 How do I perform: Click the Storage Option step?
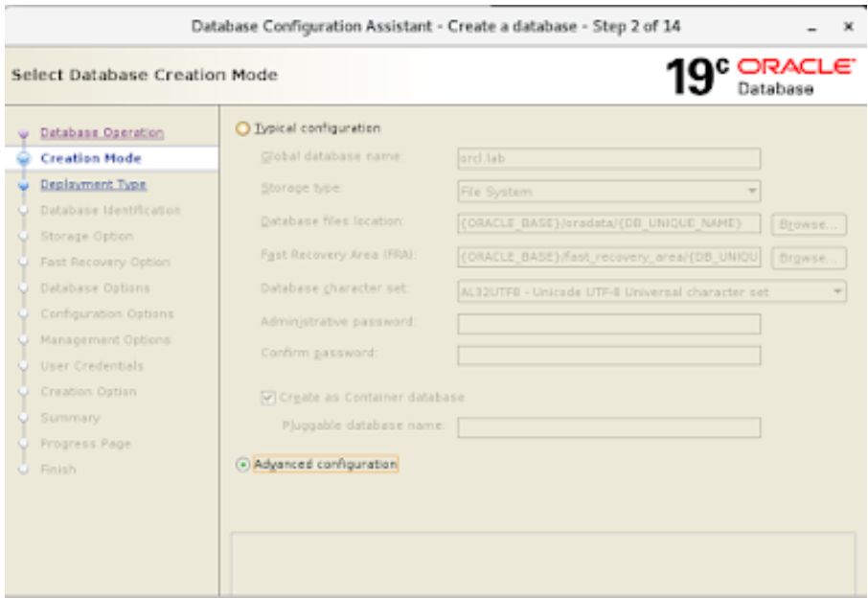[87, 237]
